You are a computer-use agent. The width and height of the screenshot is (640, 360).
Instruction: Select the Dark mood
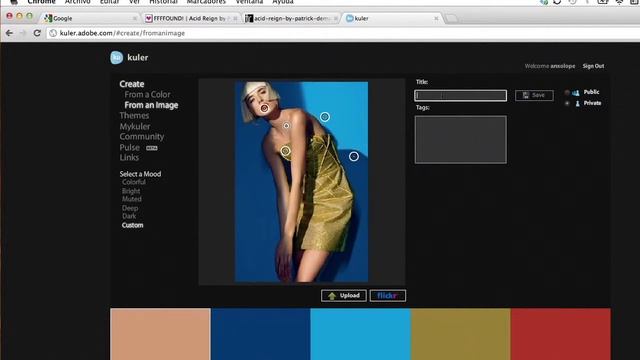[x=129, y=216]
